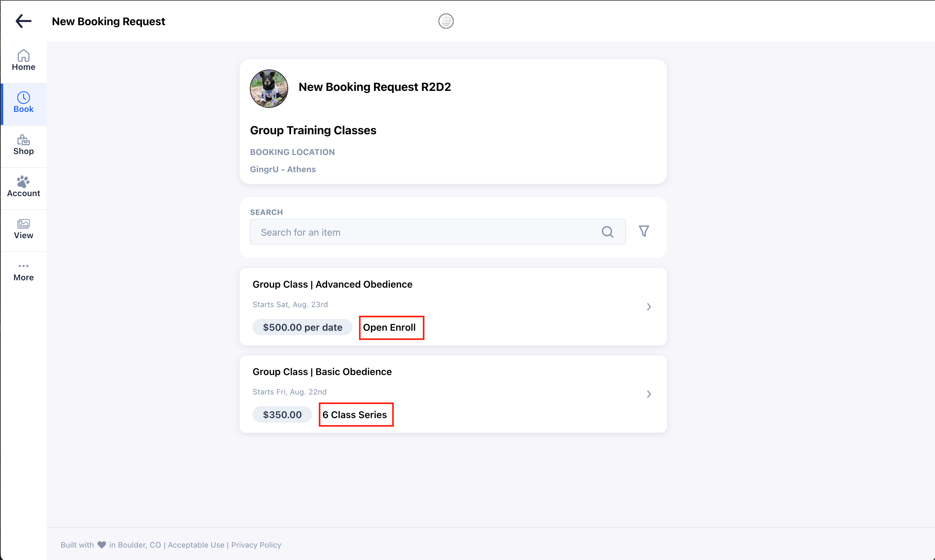Click R2D2's dog profile photo

(x=269, y=89)
